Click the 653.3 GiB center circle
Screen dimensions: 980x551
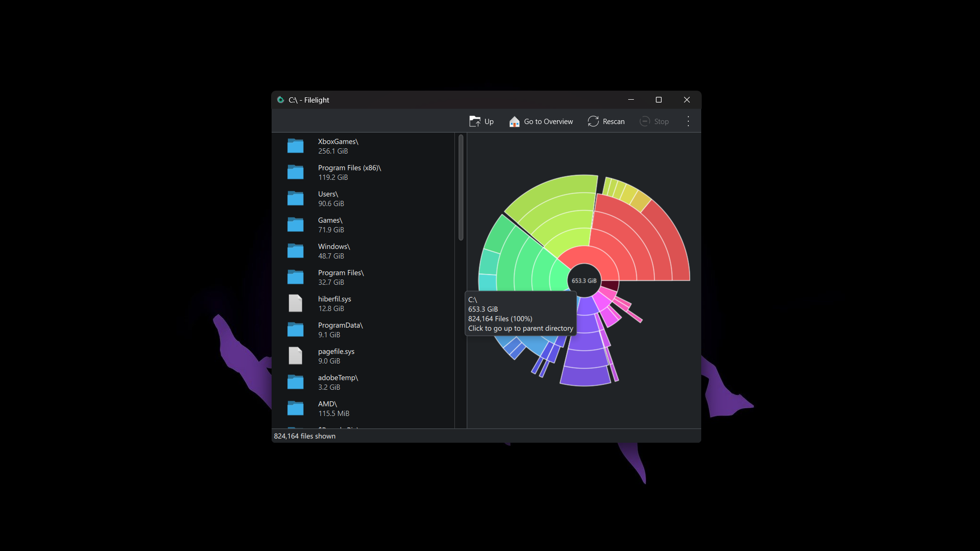click(x=584, y=281)
